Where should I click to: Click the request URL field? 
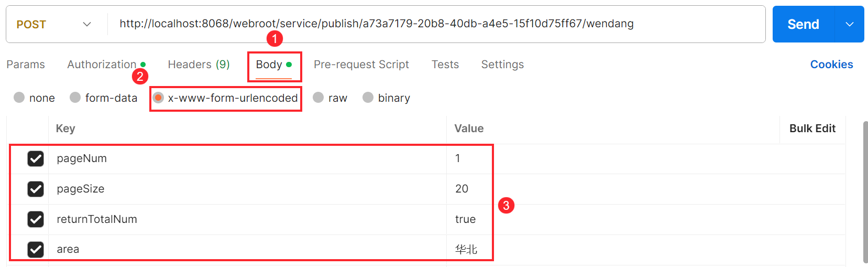436,24
